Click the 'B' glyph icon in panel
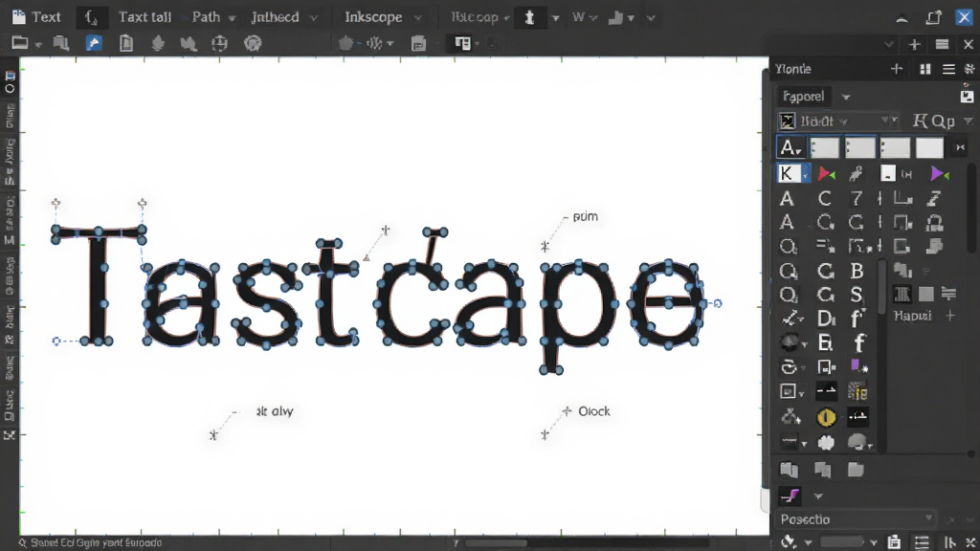This screenshot has height=551, width=980. [x=857, y=271]
